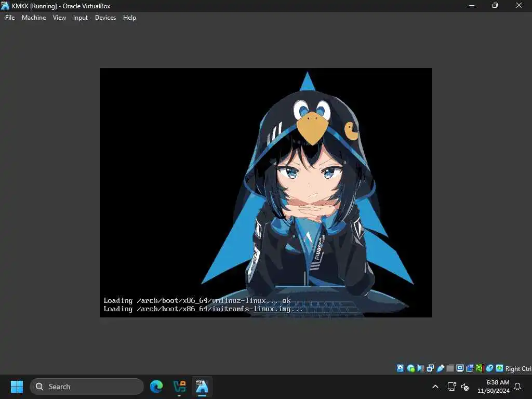
Task: Open the Help menu
Action: 129,18
